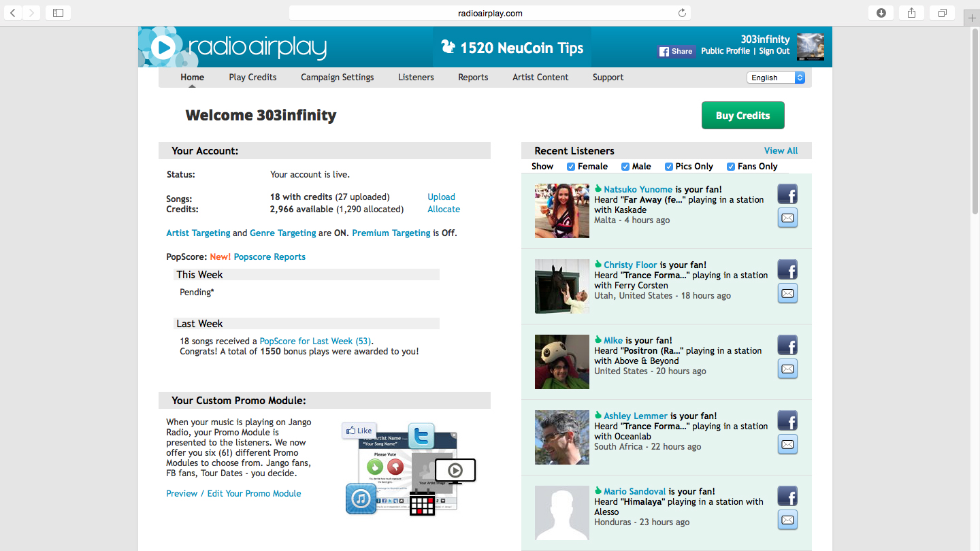The image size is (980, 551).
Task: Open the Premium Targeting link
Action: (391, 233)
